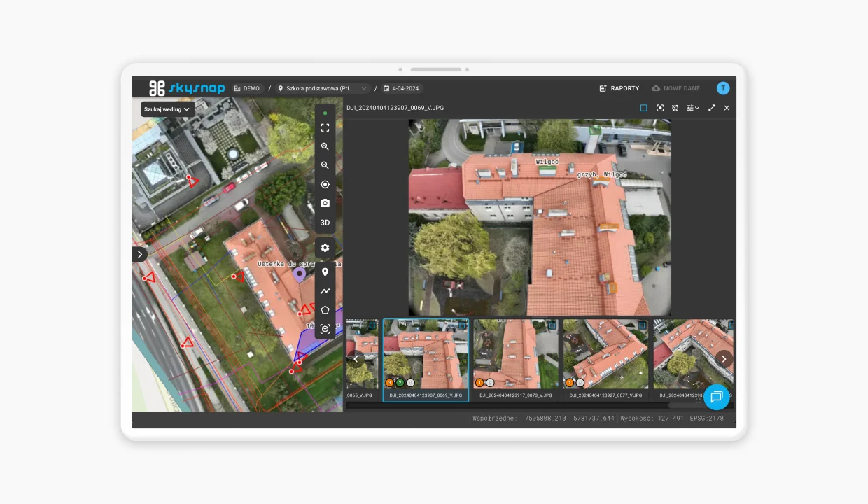The width and height of the screenshot is (868, 504).
Task: Open the Szkoła podstawowa location dropdown
Action: 323,89
